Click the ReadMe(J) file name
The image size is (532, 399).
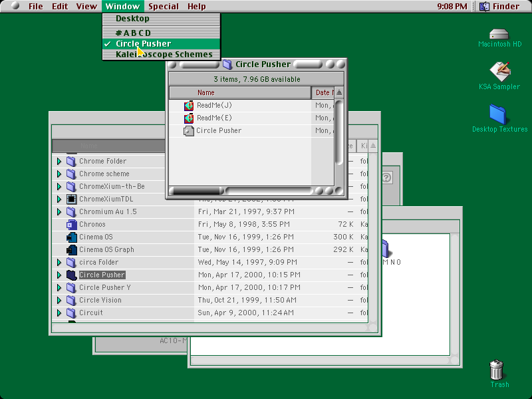tap(214, 106)
